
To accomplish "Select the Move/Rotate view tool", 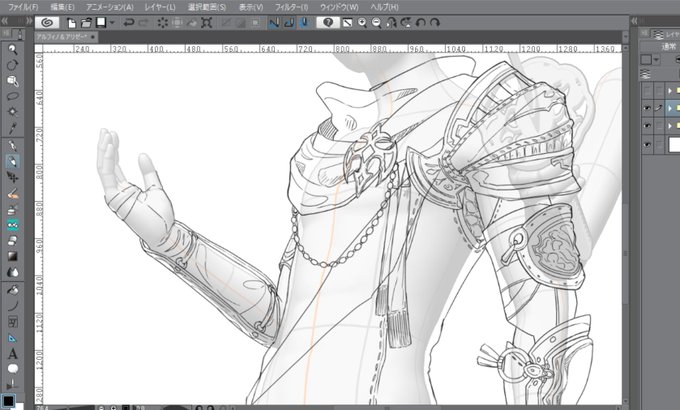I will pyautogui.click(x=13, y=65).
